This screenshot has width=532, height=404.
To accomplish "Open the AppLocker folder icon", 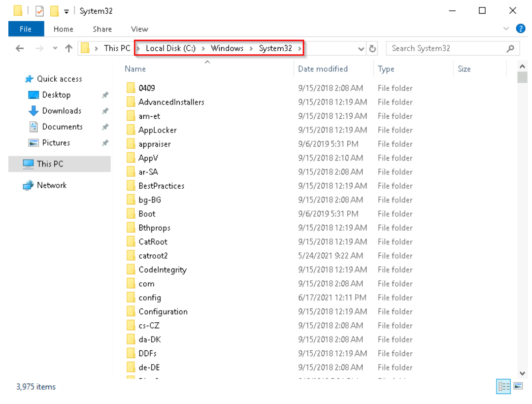I will [x=131, y=130].
